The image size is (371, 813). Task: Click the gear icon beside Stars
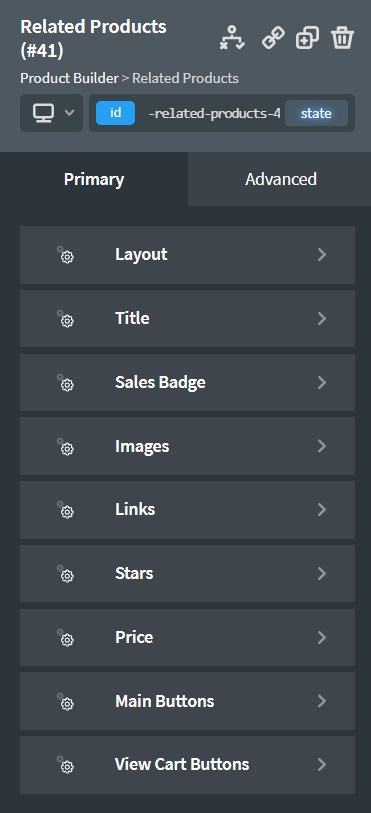click(x=65, y=573)
